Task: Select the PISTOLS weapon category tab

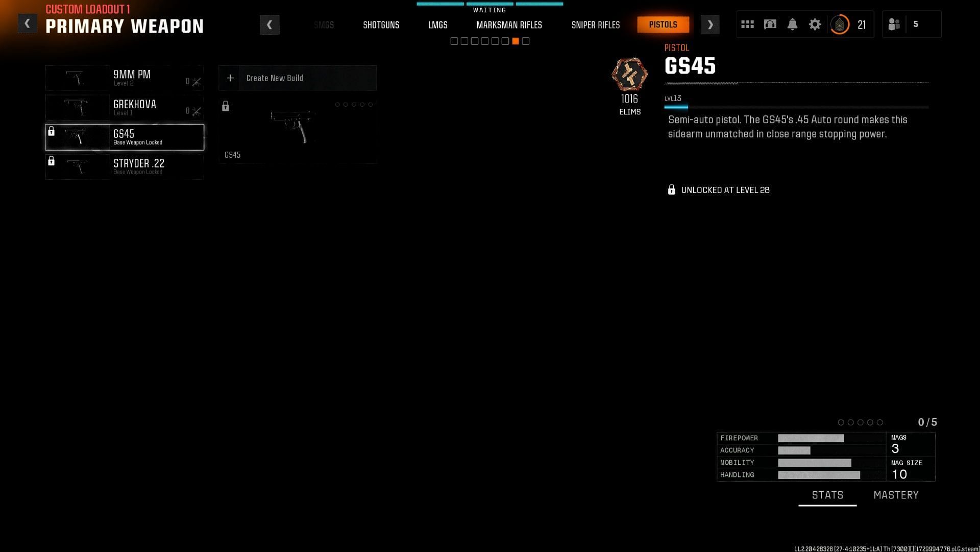Action: pos(663,23)
